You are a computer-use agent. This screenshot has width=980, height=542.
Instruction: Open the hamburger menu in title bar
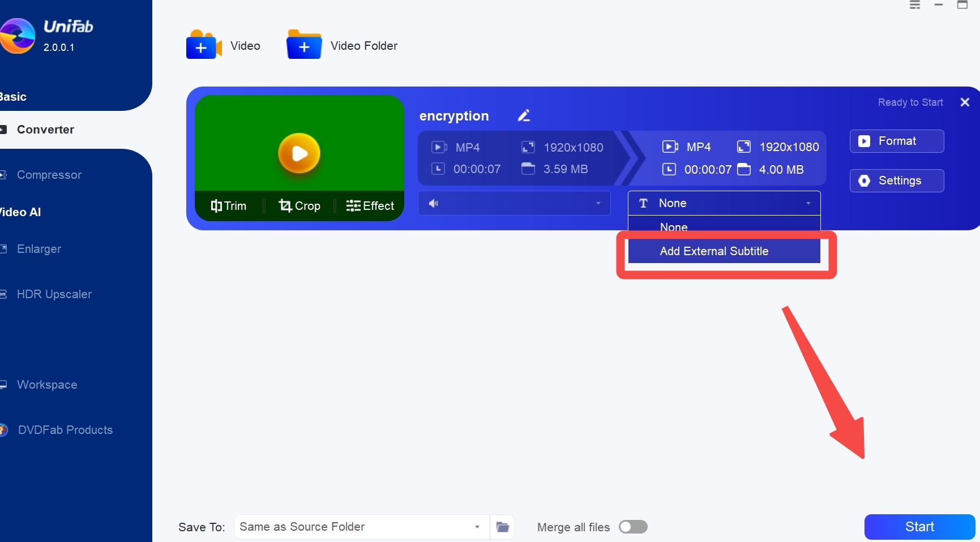(915, 5)
